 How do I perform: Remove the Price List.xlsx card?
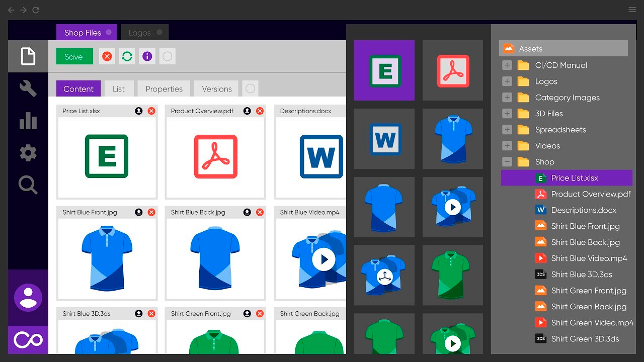(151, 111)
